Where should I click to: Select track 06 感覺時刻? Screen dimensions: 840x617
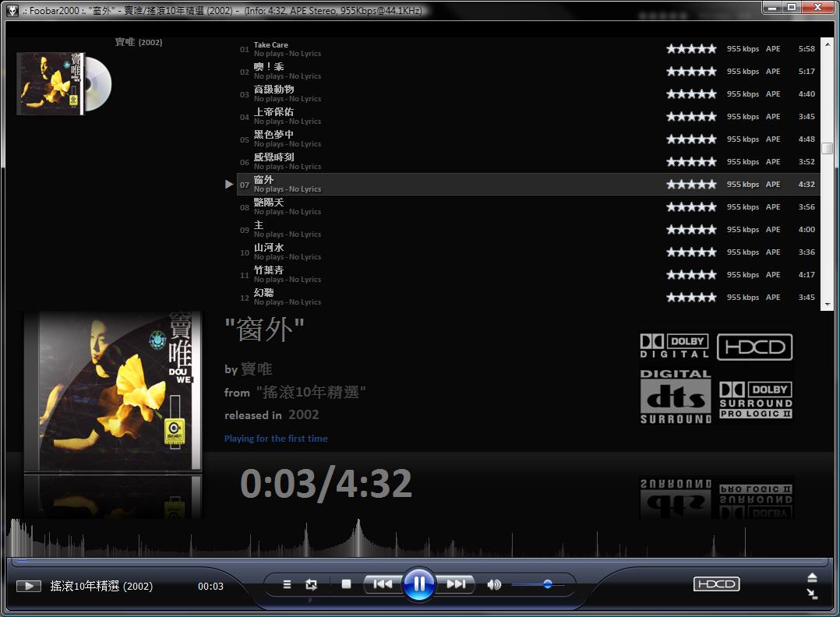coord(528,161)
